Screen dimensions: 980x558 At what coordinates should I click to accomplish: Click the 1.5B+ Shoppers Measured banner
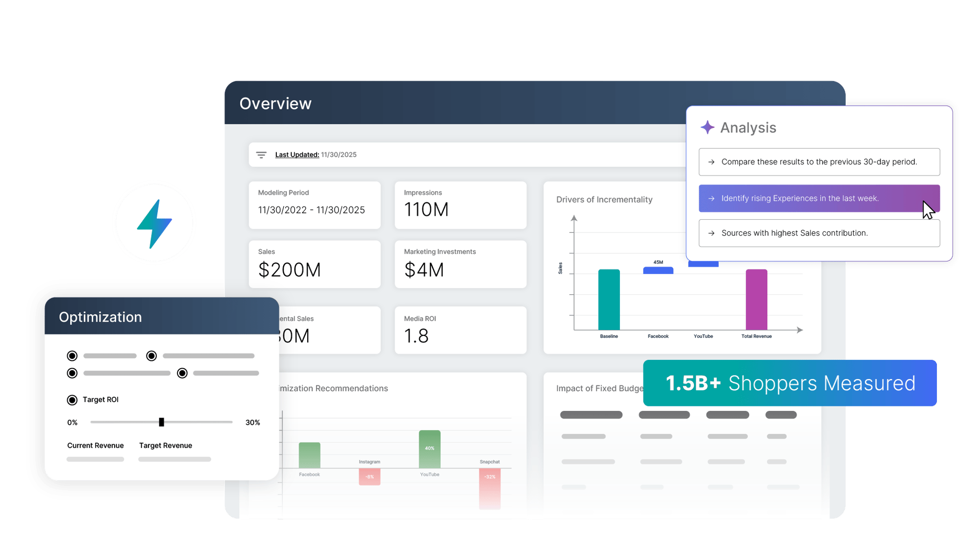click(x=790, y=383)
